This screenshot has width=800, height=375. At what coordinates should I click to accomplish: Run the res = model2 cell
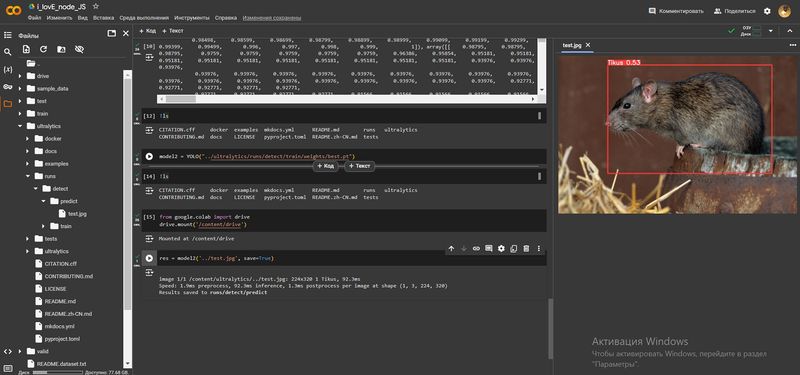click(149, 258)
